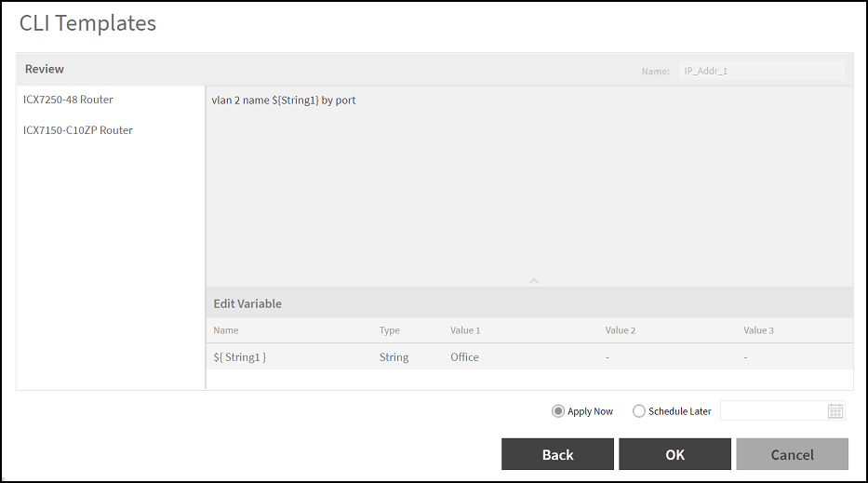Click the template Name field IP_Addr_1
This screenshot has width=868, height=483.
tap(762, 71)
